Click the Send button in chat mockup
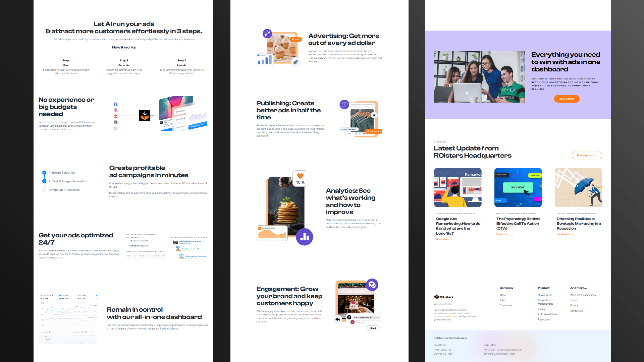 coord(373,328)
